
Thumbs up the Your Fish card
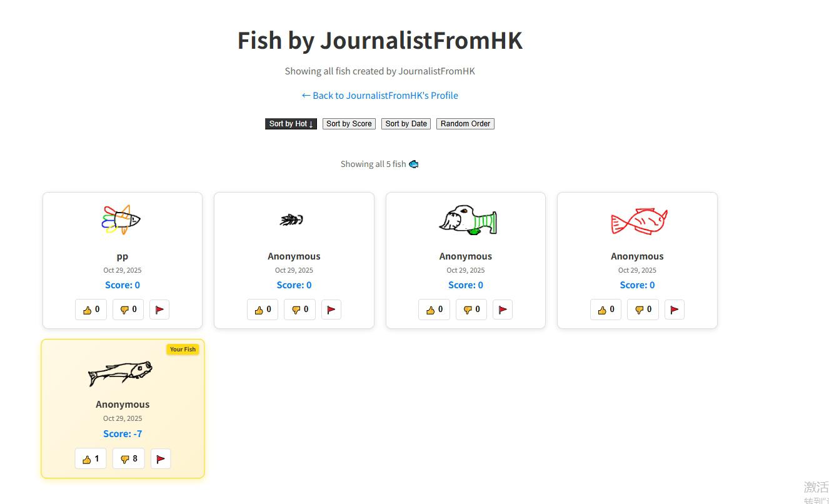91,459
